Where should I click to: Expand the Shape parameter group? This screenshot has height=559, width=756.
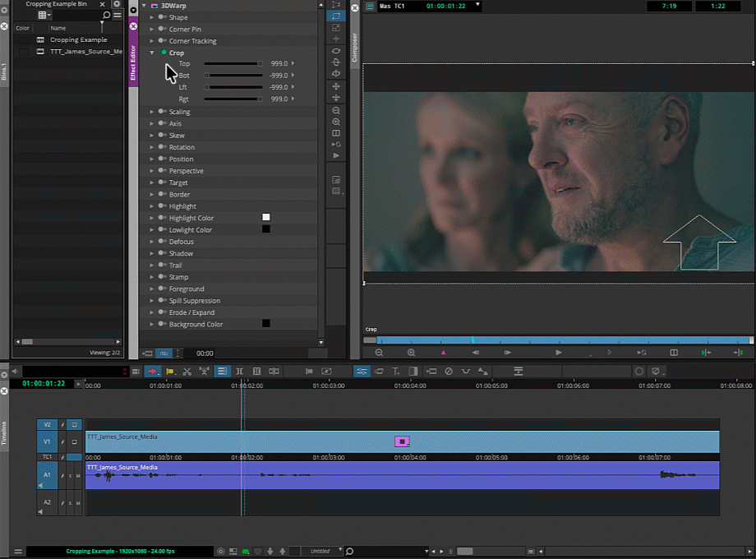(x=152, y=17)
